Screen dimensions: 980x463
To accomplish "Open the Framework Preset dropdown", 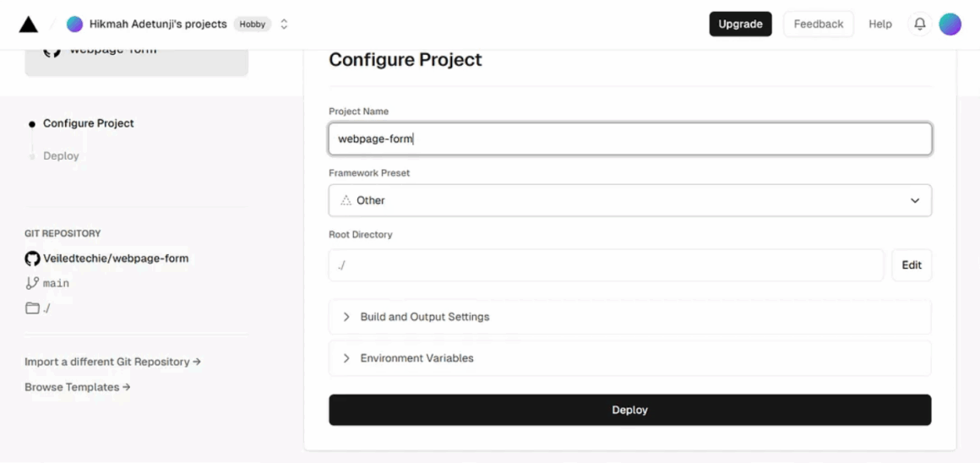I will click(x=630, y=200).
